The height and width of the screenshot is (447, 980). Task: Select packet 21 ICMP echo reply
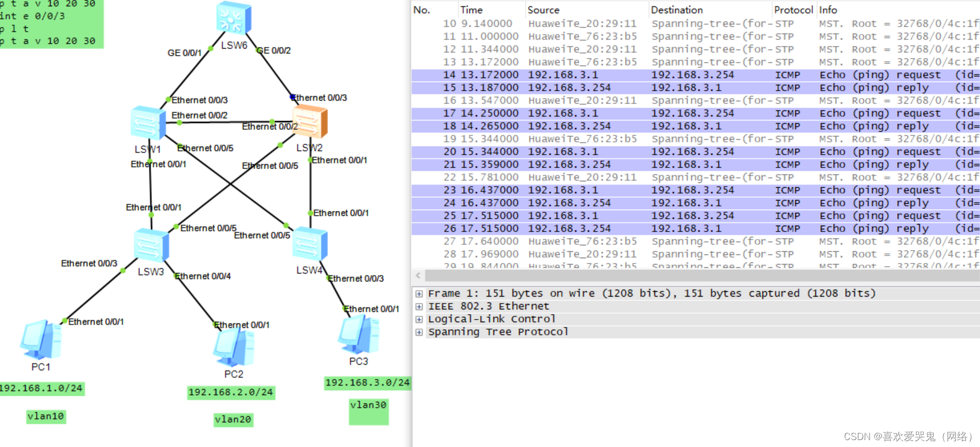coord(696,165)
